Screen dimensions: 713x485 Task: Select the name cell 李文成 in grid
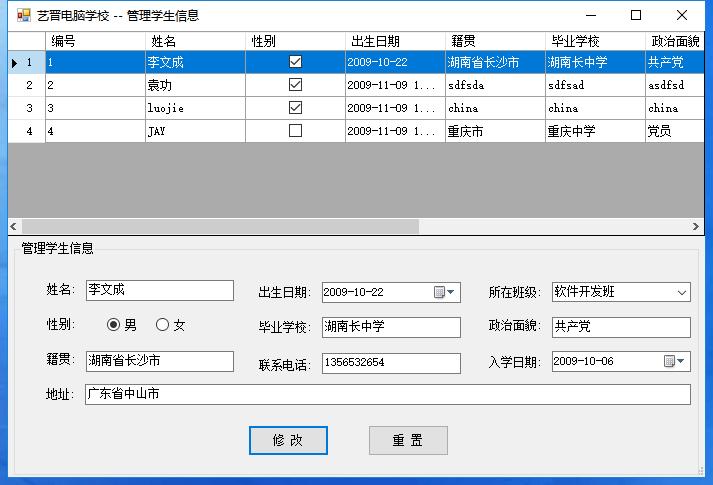point(196,62)
